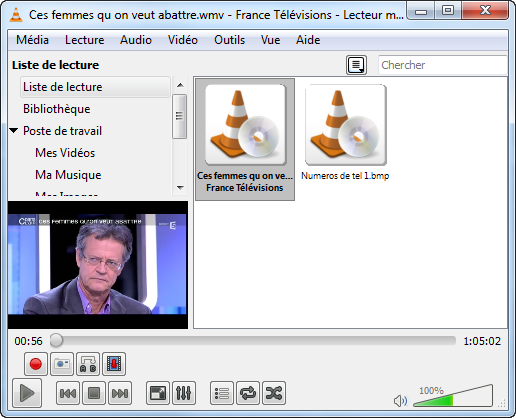Viewport: 516px width, 418px height.
Task: Open the Lecture menu
Action: click(84, 40)
